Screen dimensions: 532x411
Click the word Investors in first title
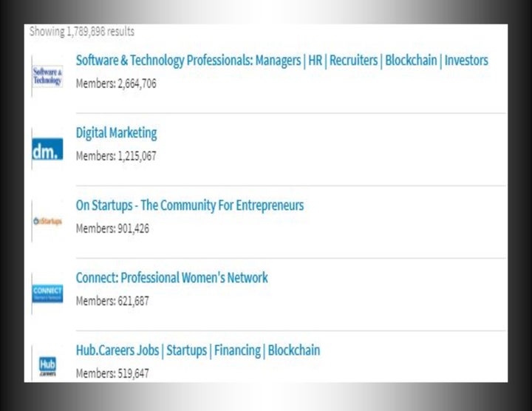pos(466,61)
